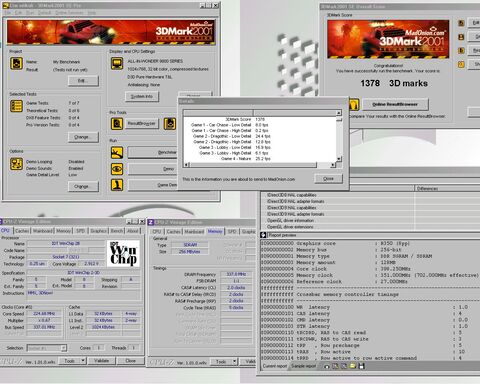Expand the Tools dropdown arrow in right CPU-Z
This screenshot has width=480, height=384.
pyautogui.click(x=235, y=362)
